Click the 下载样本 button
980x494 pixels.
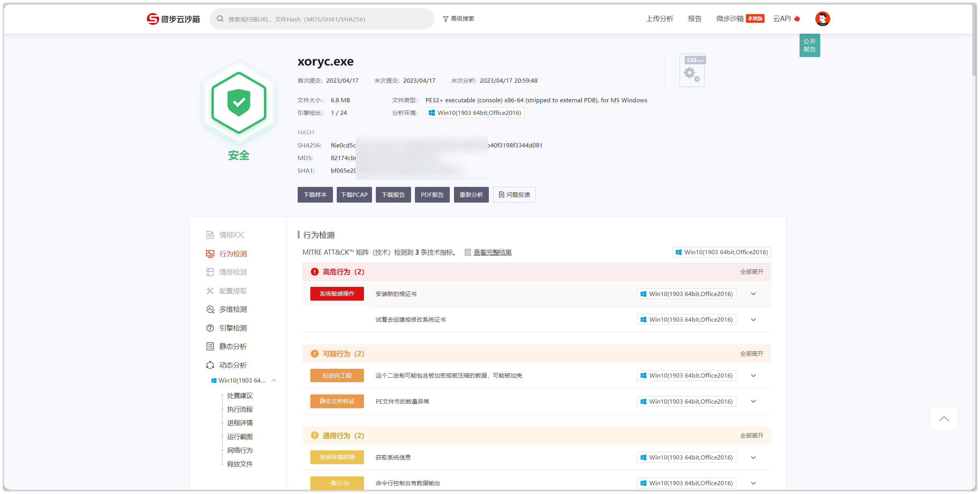(x=315, y=195)
